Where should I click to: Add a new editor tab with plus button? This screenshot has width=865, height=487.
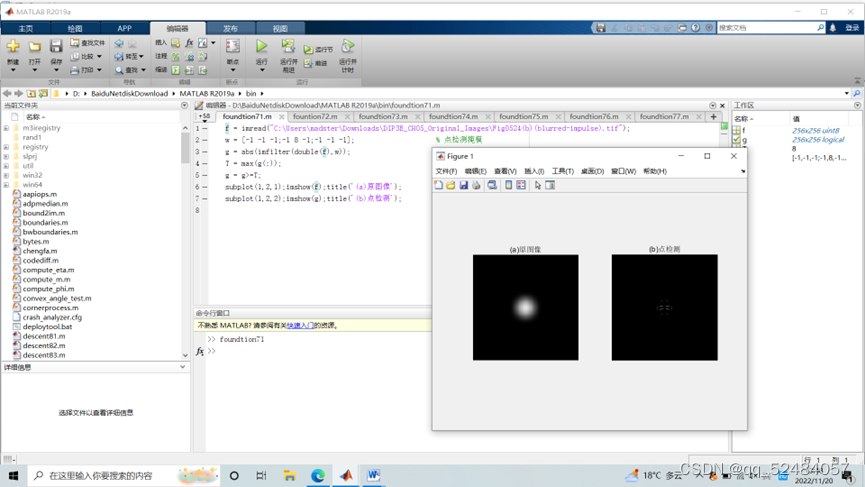click(713, 117)
